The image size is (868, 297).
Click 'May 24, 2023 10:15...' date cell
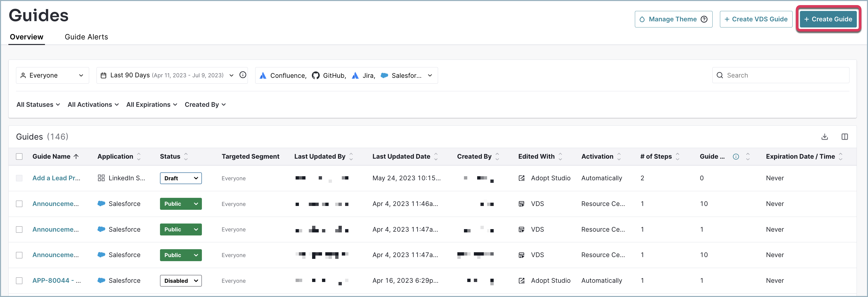point(406,178)
